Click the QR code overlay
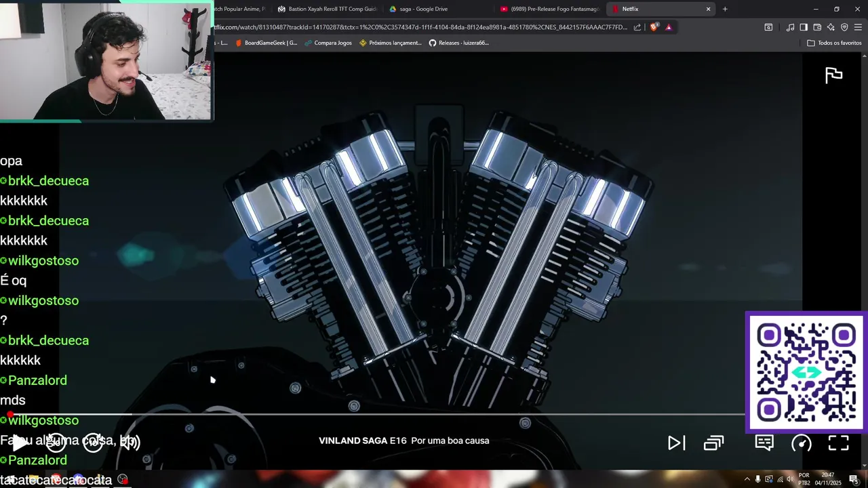The image size is (868, 488). (806, 371)
